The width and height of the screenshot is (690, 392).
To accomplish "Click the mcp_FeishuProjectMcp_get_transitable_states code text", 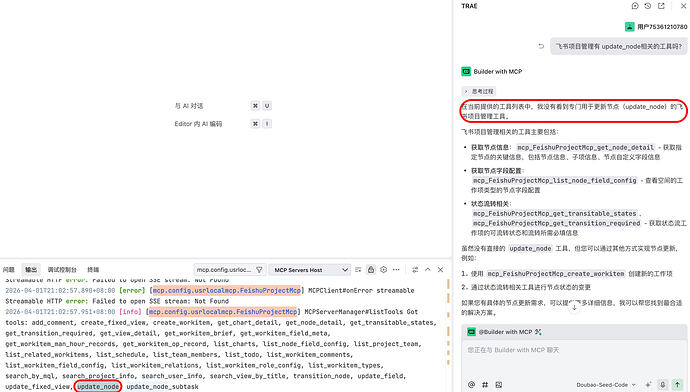I will (554, 213).
